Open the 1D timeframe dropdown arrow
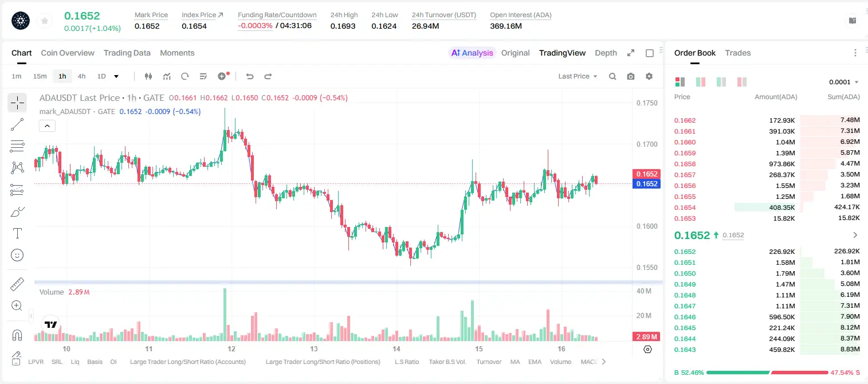This screenshot has width=868, height=384. click(x=116, y=76)
